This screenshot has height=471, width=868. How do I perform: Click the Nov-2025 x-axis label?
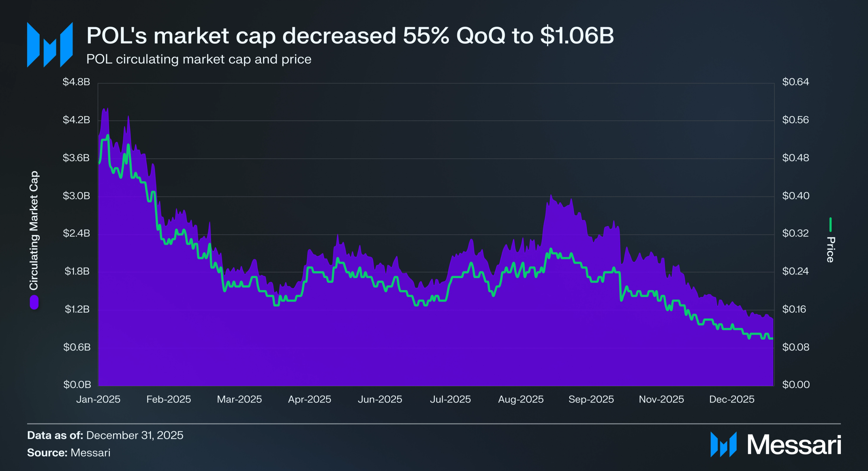pos(661,399)
